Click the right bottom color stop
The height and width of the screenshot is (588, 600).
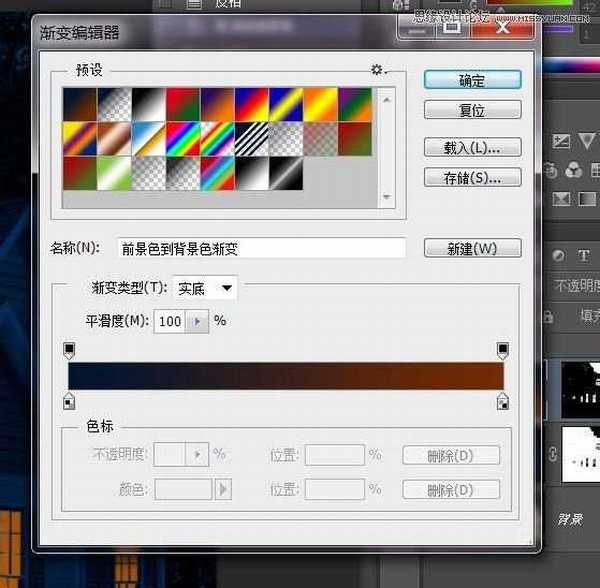[x=502, y=401]
